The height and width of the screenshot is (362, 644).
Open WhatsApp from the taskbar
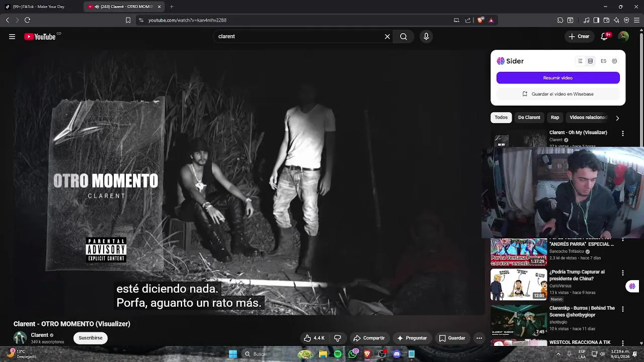coord(353,354)
